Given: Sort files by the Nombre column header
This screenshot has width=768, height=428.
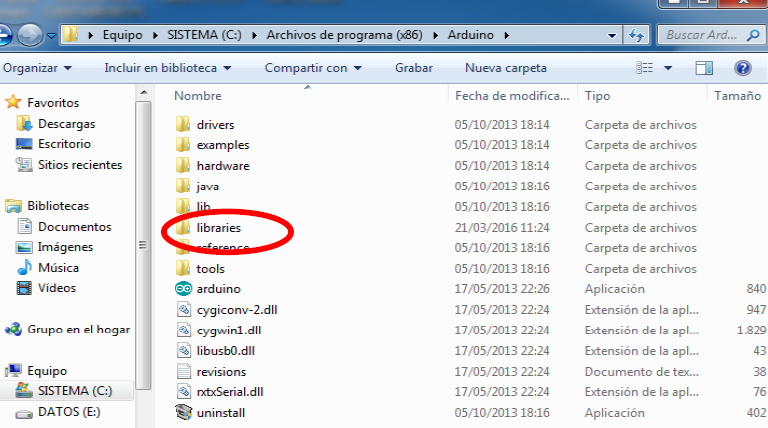Looking at the screenshot, I should 198,97.
